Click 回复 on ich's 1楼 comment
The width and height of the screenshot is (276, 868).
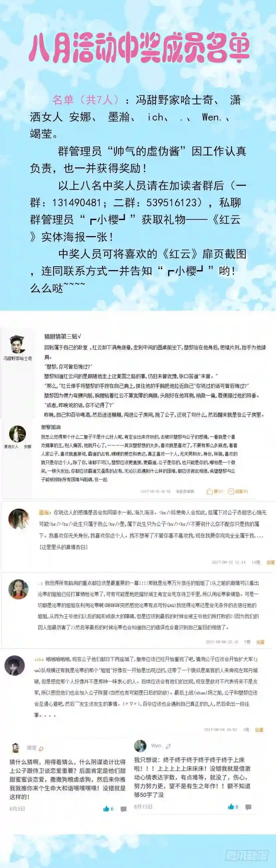tap(259, 730)
